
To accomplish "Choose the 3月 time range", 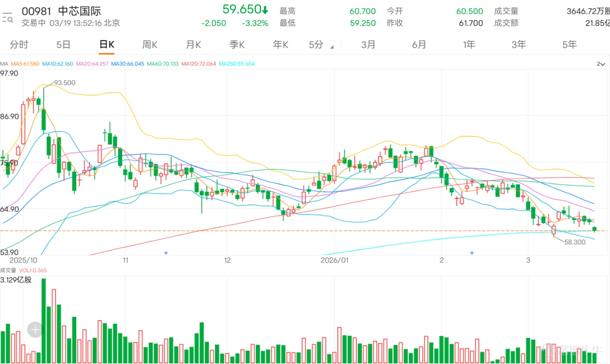I will coord(368,45).
